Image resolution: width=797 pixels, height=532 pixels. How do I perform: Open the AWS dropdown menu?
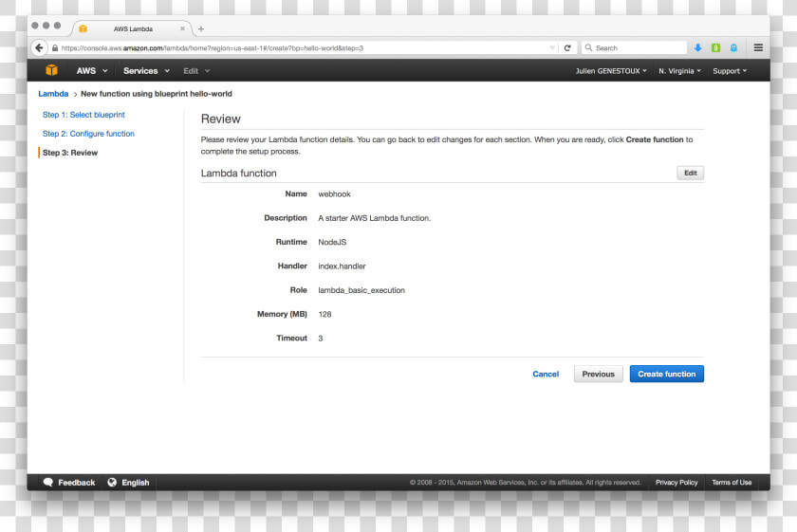(91, 71)
